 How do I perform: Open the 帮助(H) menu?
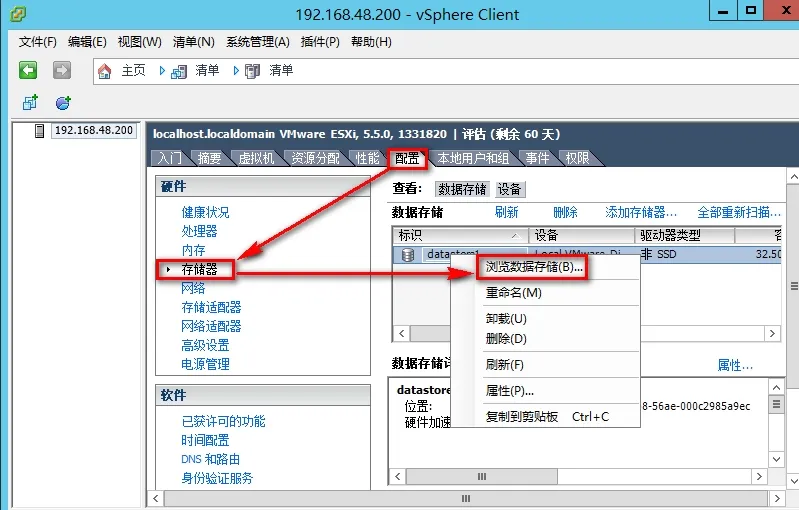coord(371,42)
